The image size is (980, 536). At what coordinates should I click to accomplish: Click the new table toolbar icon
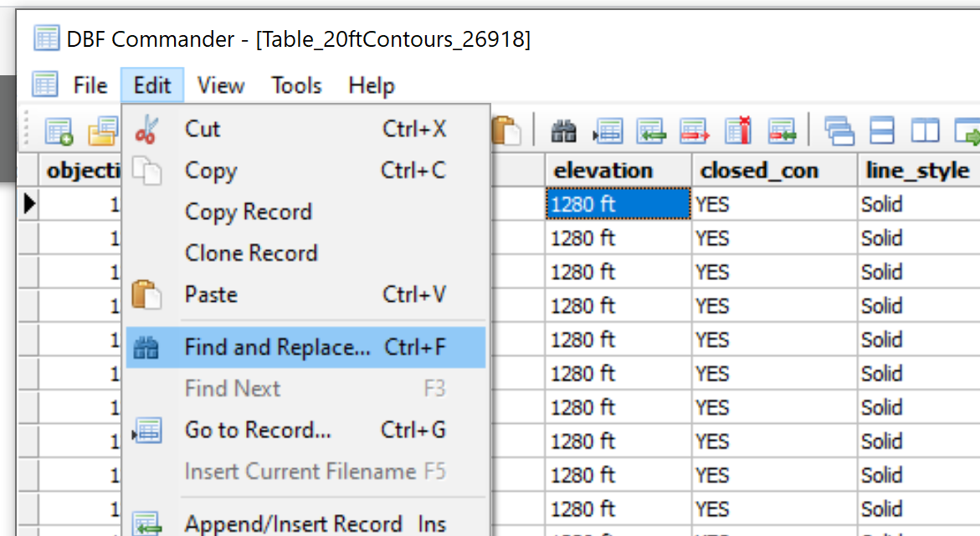click(x=59, y=131)
